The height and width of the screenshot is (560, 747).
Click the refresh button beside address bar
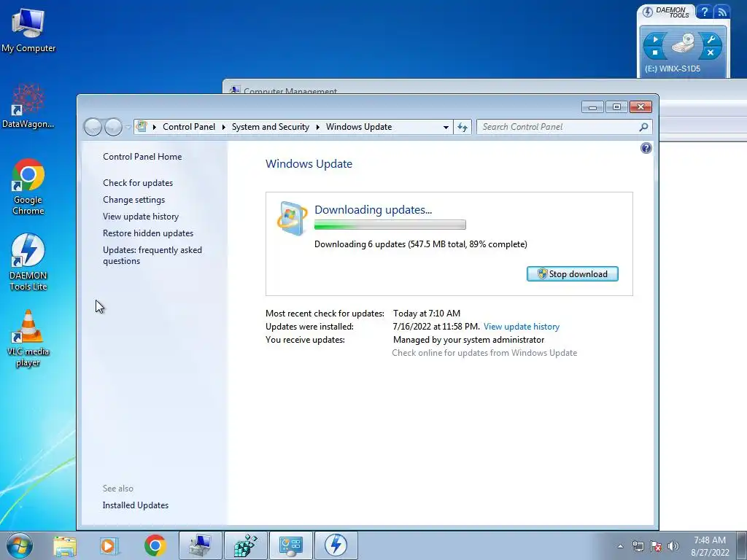(462, 127)
